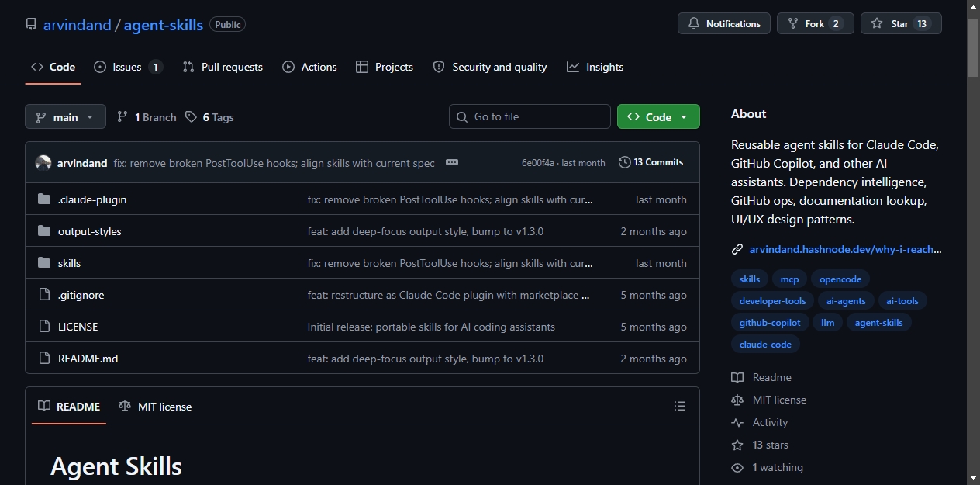Expand the green Code dropdown button
The image size is (980, 485).
pos(658,116)
